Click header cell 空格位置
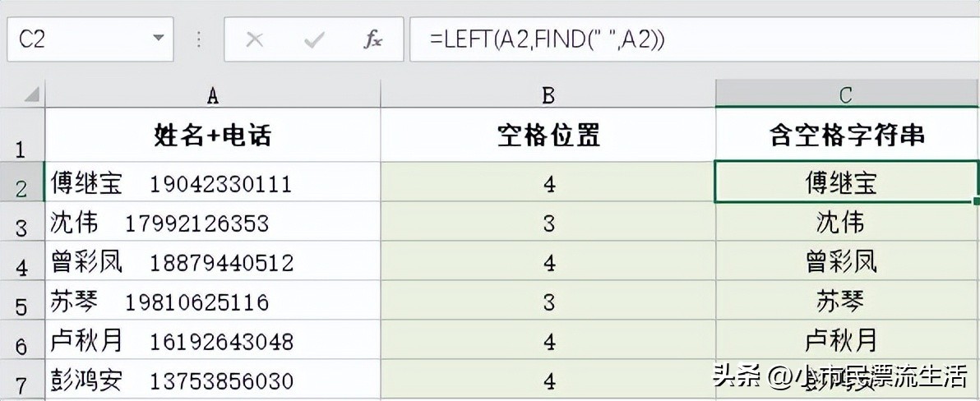 pyautogui.click(x=548, y=136)
